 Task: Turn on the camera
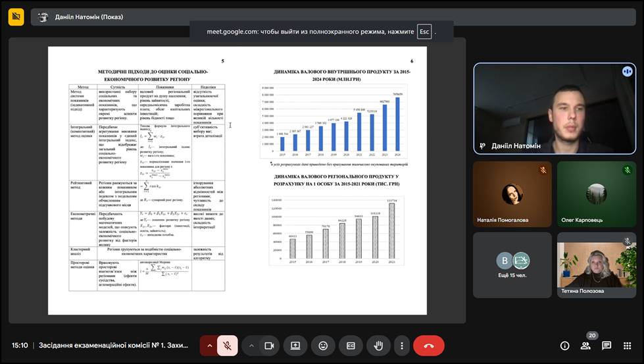pos(268,346)
